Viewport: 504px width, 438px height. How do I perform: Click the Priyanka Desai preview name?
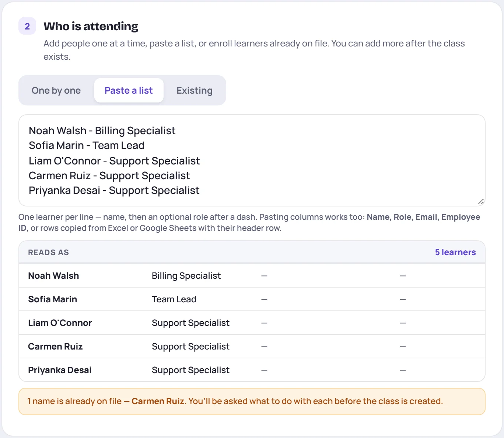[x=60, y=370]
